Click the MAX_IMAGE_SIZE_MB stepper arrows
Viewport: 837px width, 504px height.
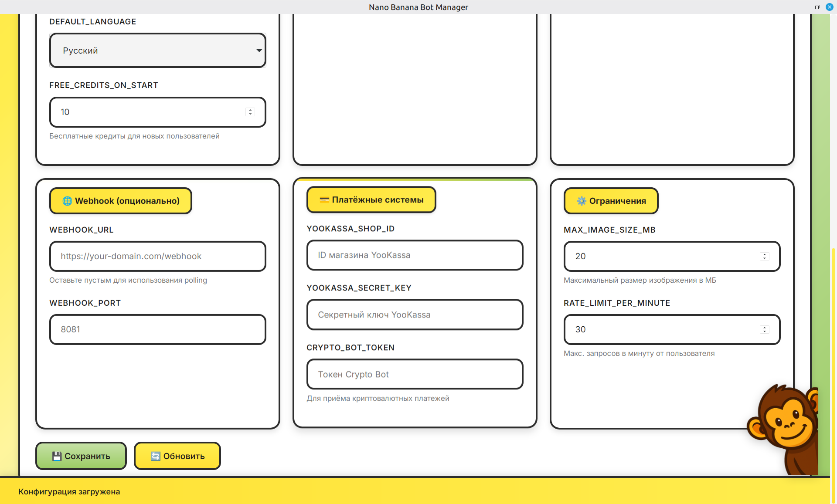pyautogui.click(x=764, y=256)
